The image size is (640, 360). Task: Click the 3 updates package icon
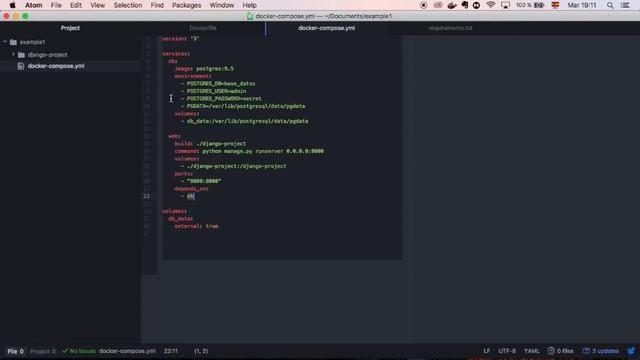click(x=586, y=351)
